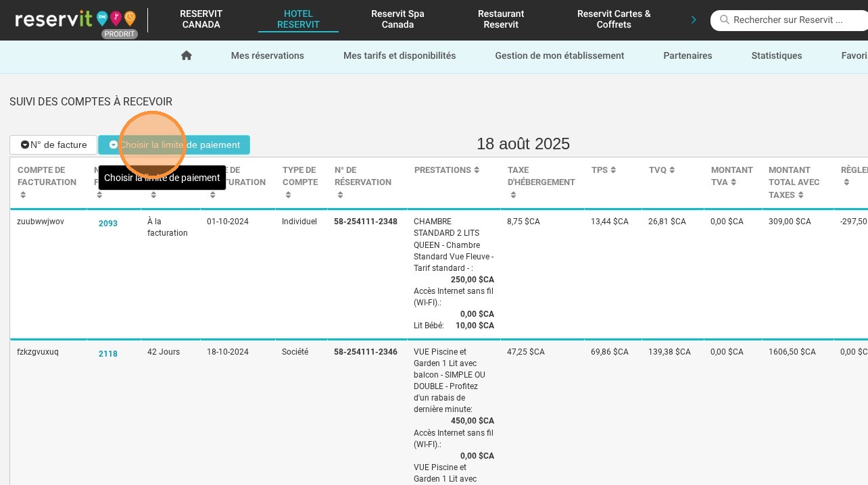Open Gestion de mon établissement menu

coord(560,55)
